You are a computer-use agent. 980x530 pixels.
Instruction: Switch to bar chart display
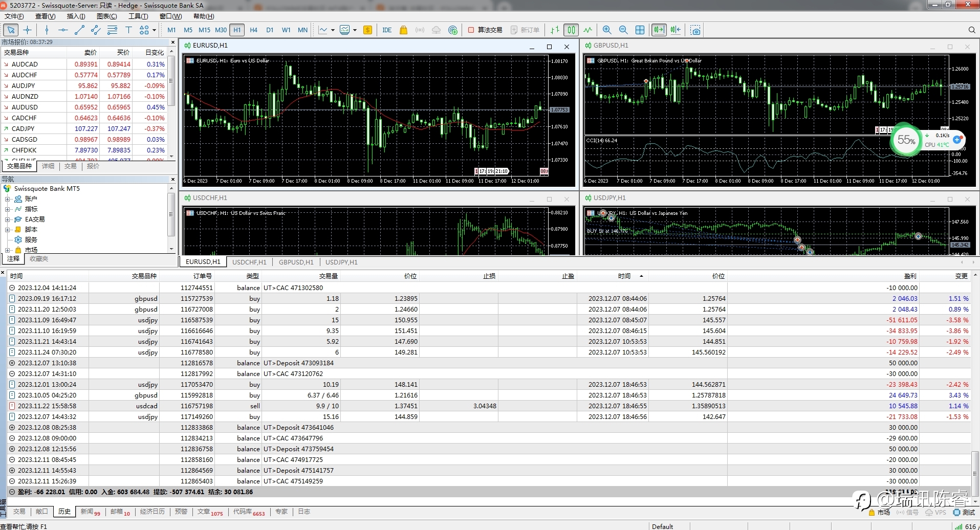[555, 30]
